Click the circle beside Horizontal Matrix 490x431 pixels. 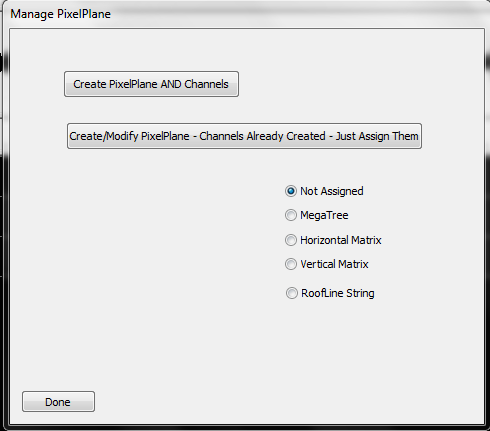(291, 240)
